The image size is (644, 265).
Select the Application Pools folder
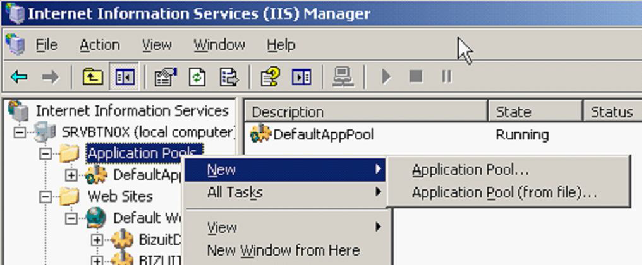[145, 153]
